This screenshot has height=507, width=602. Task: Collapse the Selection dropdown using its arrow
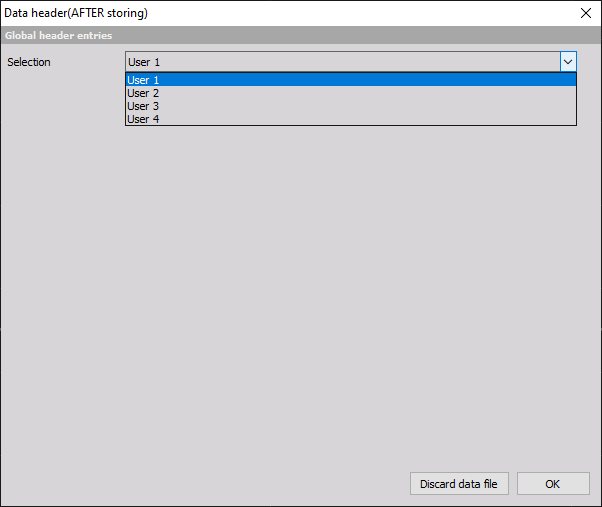point(568,62)
